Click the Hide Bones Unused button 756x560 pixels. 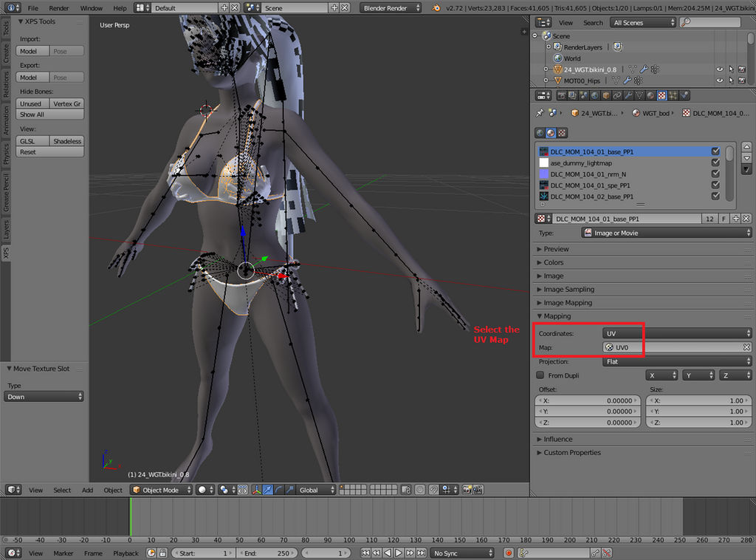(32, 103)
